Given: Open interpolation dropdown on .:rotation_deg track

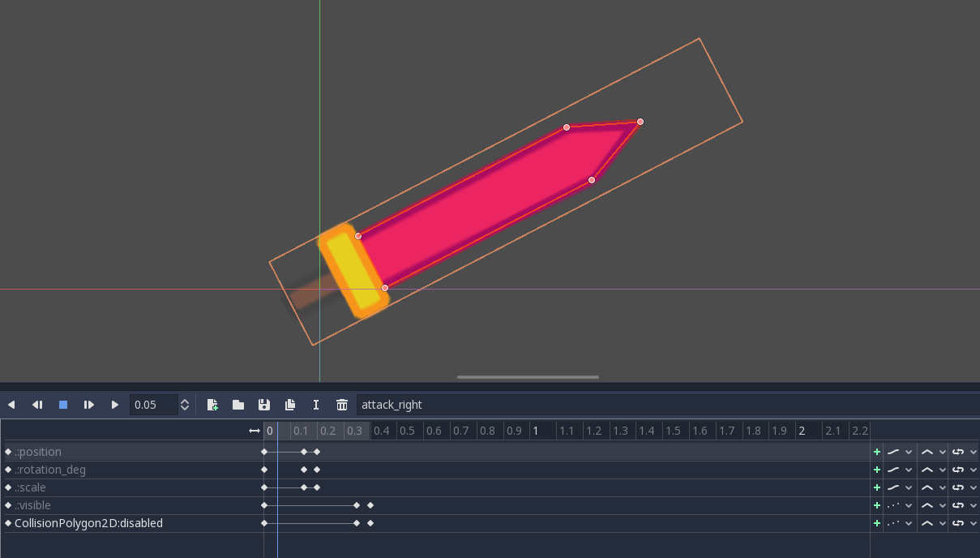Looking at the screenshot, I should (932, 470).
